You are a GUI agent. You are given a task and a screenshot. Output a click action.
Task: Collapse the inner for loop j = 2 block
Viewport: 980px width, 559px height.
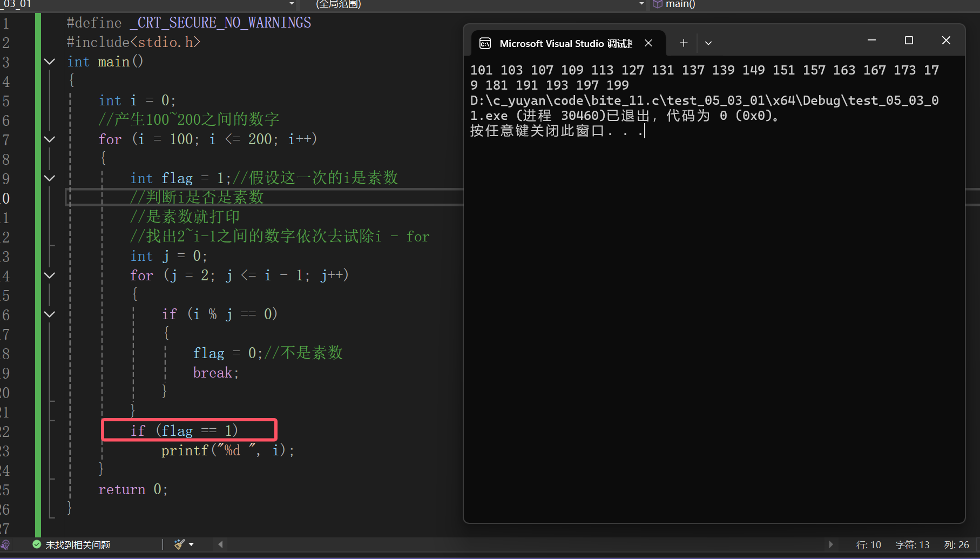coord(50,275)
